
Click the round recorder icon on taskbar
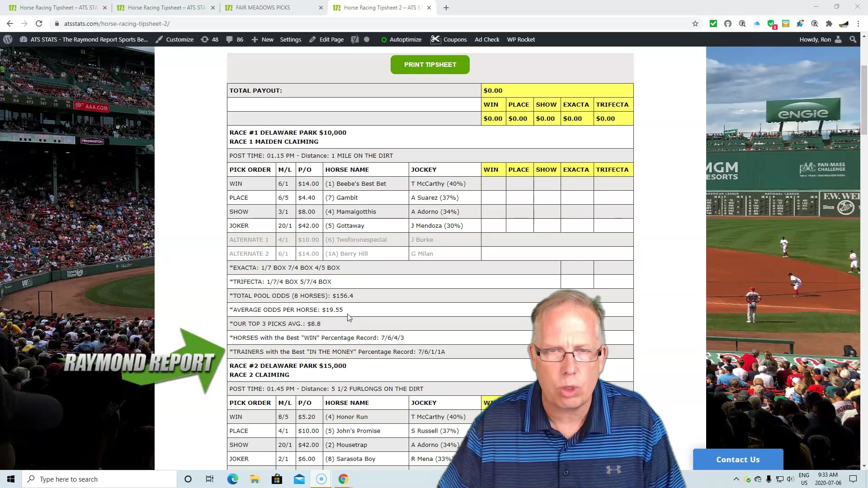[321, 479]
